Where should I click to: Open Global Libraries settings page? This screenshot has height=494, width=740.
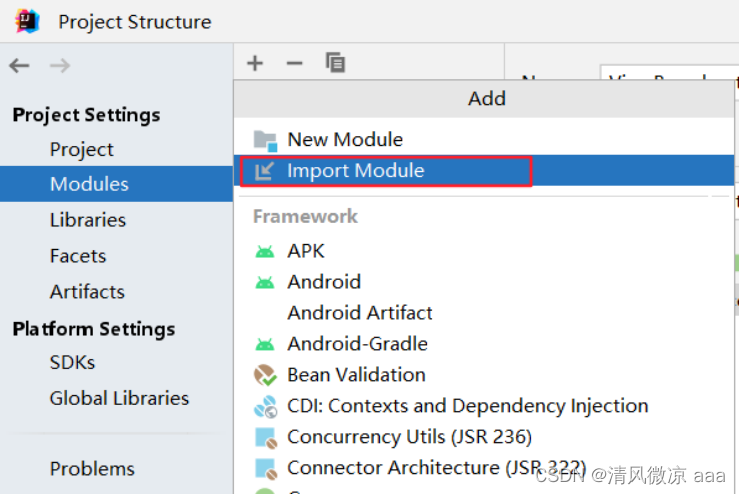coord(116,398)
